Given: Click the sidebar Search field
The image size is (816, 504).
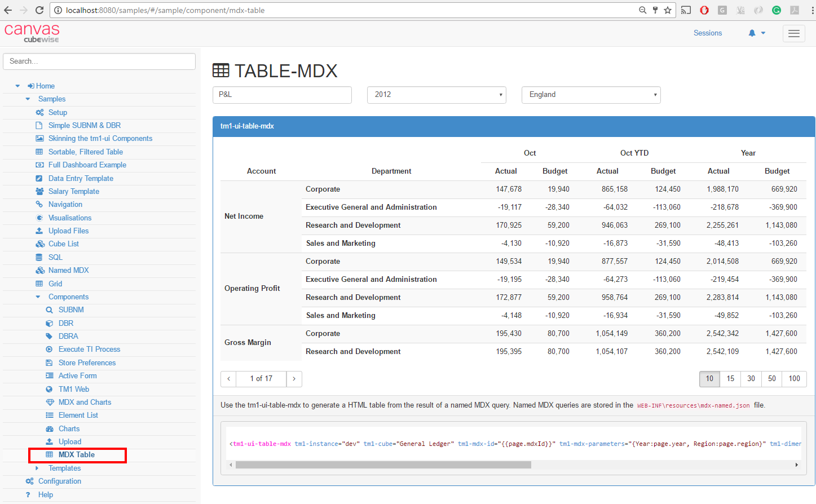Looking at the screenshot, I should point(99,61).
